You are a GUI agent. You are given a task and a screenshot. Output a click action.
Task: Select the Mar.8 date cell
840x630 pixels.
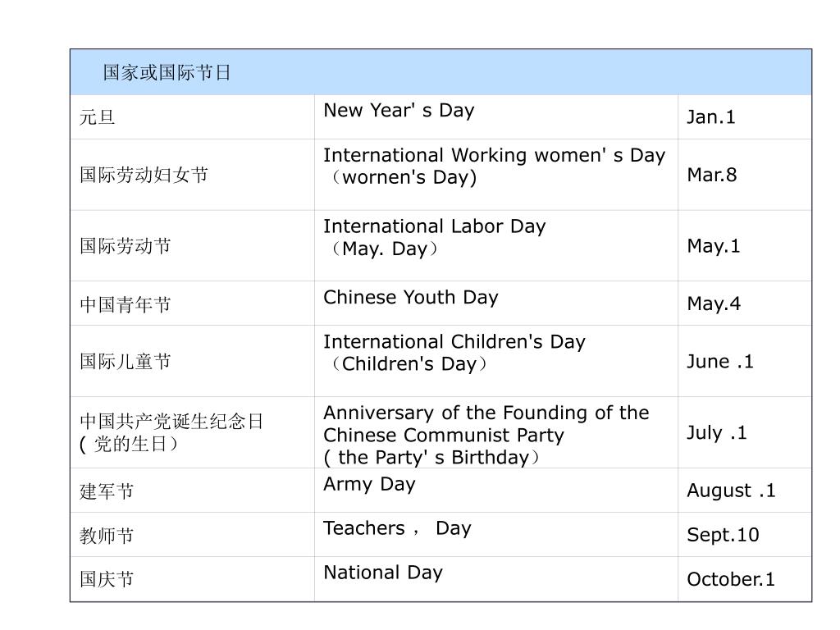tap(745, 175)
